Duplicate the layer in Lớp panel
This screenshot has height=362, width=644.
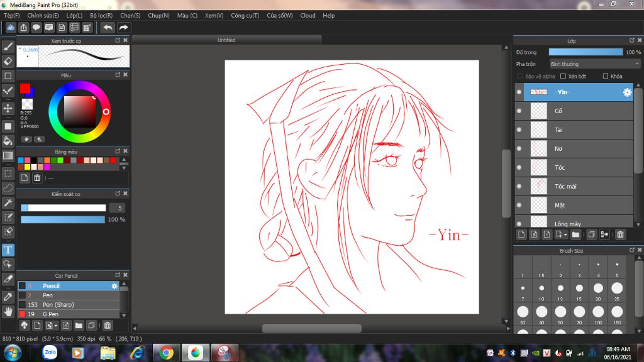tap(591, 234)
